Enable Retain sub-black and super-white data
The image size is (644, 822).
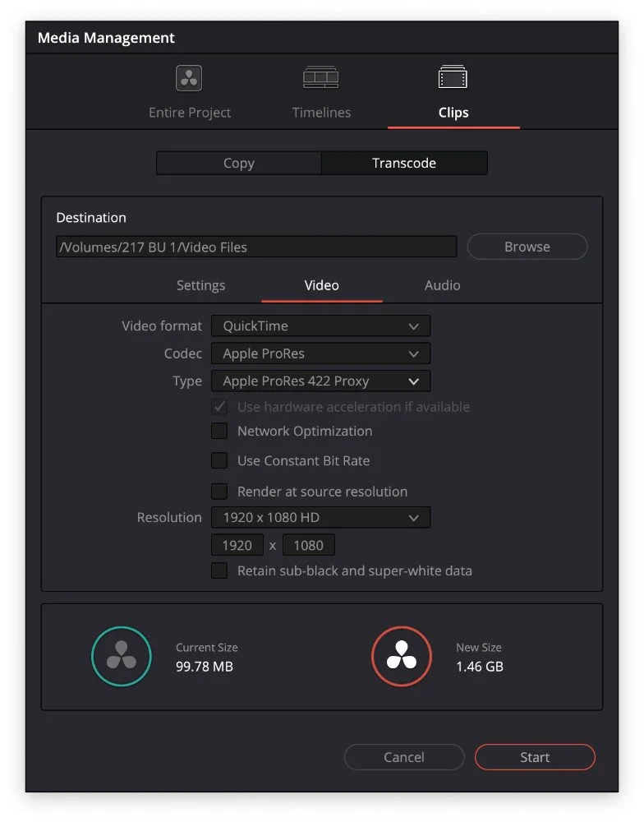(x=219, y=571)
